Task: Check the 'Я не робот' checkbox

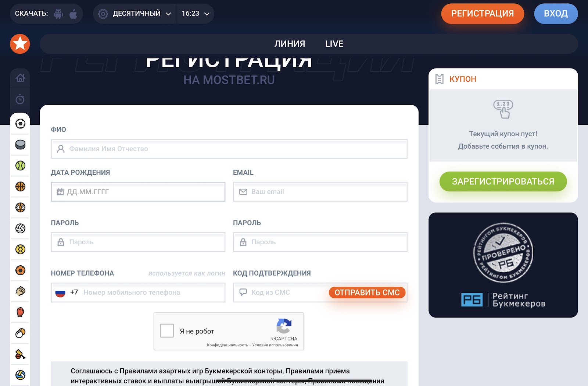Action: tap(167, 331)
